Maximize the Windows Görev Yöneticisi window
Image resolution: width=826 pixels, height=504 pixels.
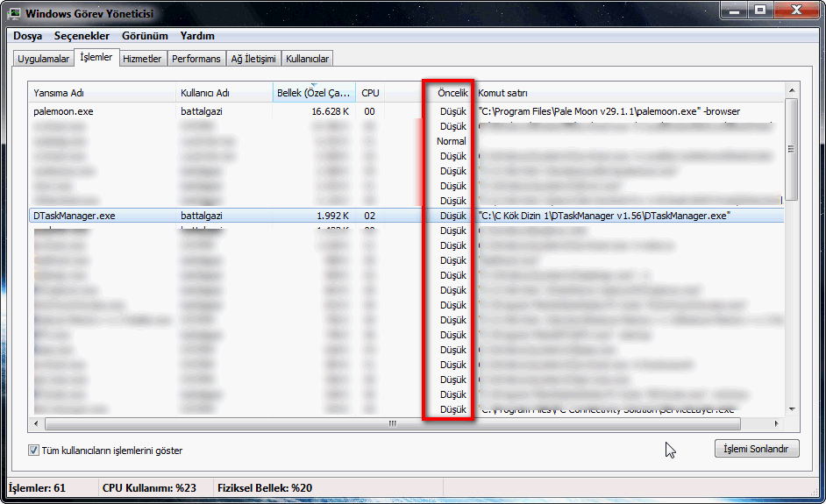point(760,10)
